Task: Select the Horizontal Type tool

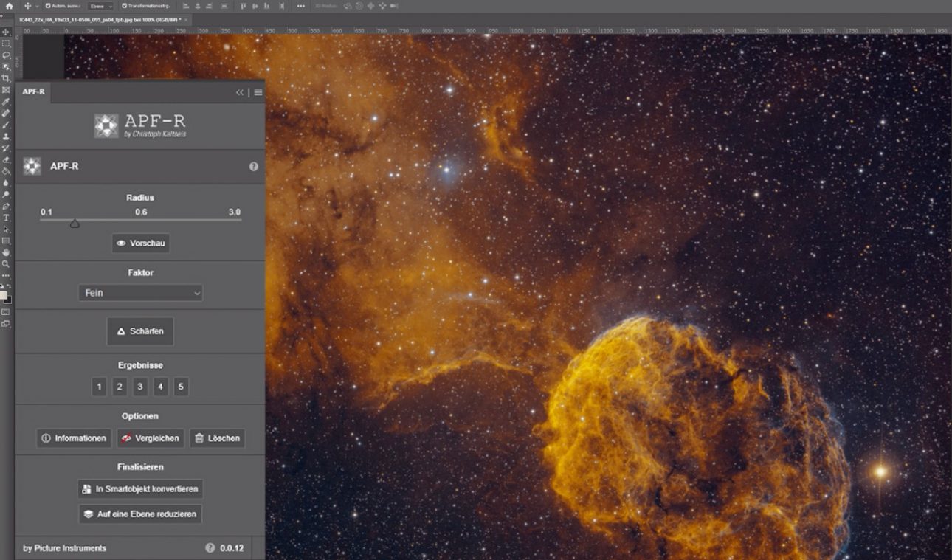Action: pyautogui.click(x=6, y=218)
